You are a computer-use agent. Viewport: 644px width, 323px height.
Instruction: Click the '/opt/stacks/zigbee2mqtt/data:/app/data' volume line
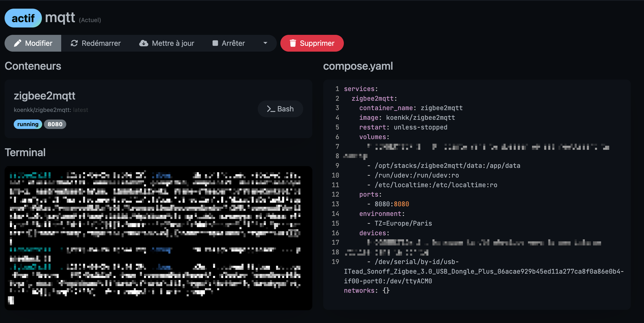[444, 166]
